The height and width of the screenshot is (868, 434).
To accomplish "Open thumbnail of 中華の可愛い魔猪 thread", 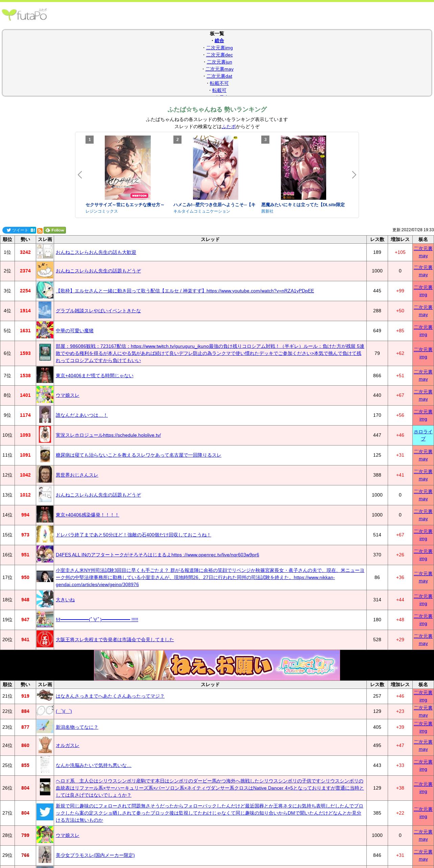I will point(45,331).
